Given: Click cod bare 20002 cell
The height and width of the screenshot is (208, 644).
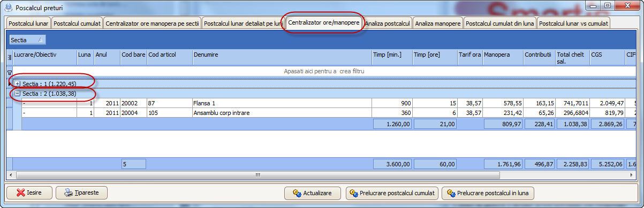Looking at the screenshot, I should [134, 103].
